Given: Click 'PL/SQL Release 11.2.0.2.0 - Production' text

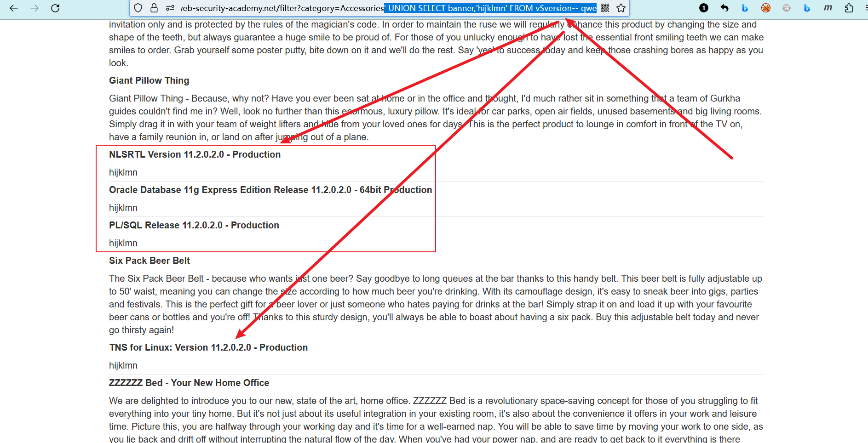Looking at the screenshot, I should click(x=194, y=225).
